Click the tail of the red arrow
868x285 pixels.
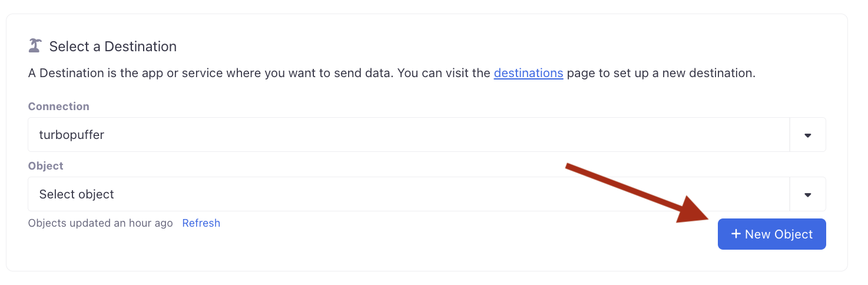pos(571,167)
